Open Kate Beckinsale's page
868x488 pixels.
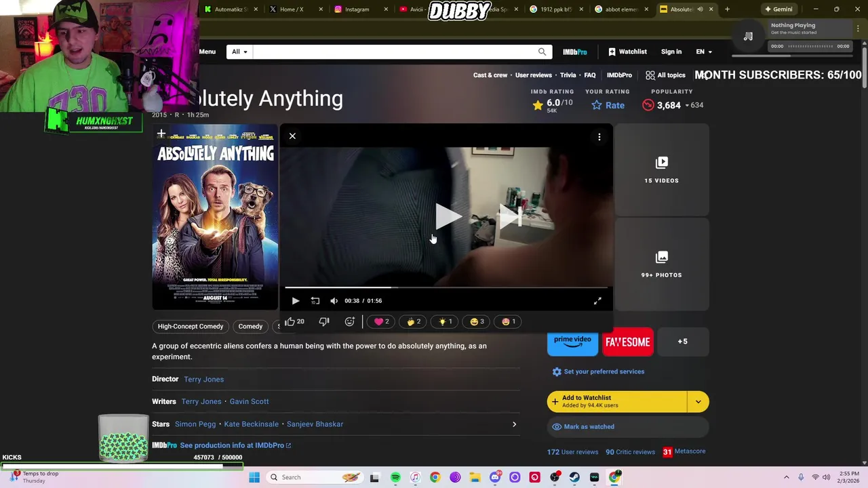(x=251, y=424)
